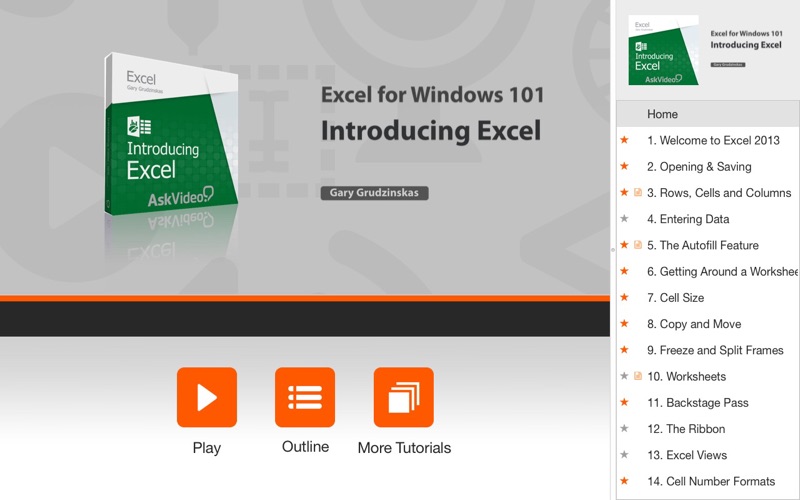Start the course with the Play icon
The height and width of the screenshot is (500, 800).
(207, 397)
